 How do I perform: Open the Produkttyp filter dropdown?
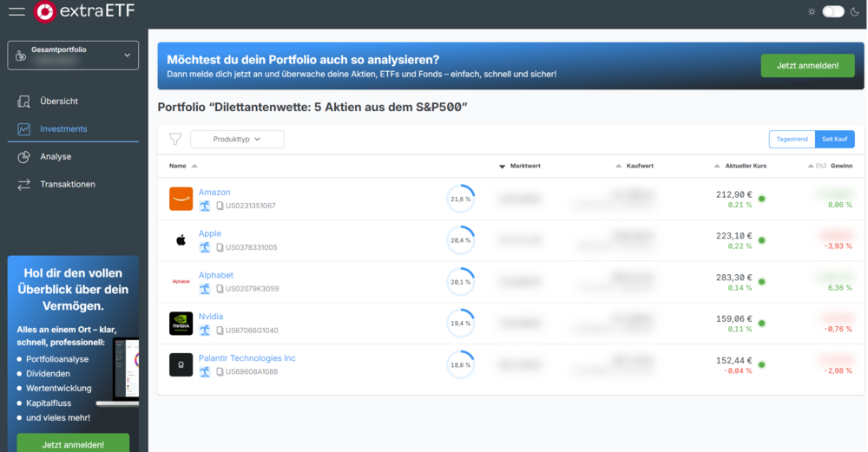tap(237, 139)
